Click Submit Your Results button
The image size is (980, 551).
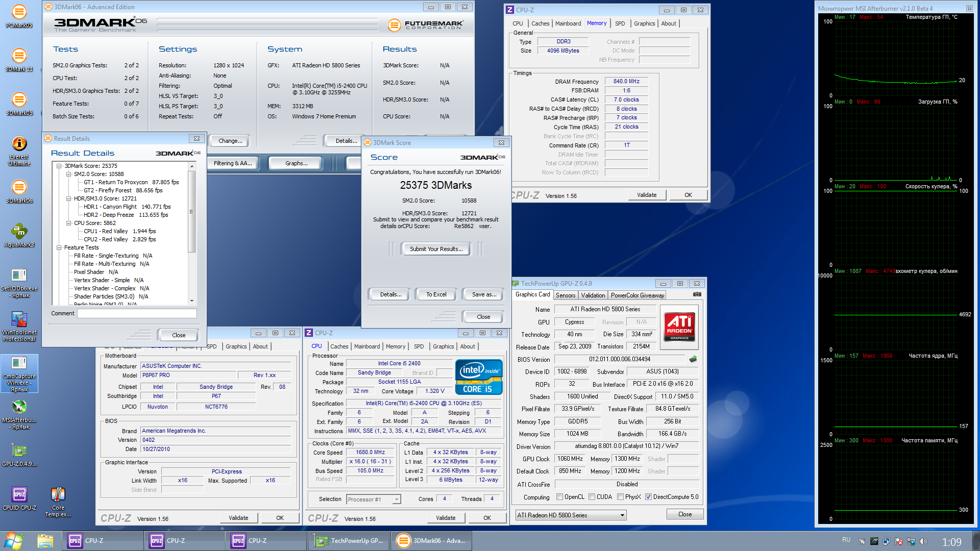[x=436, y=249]
